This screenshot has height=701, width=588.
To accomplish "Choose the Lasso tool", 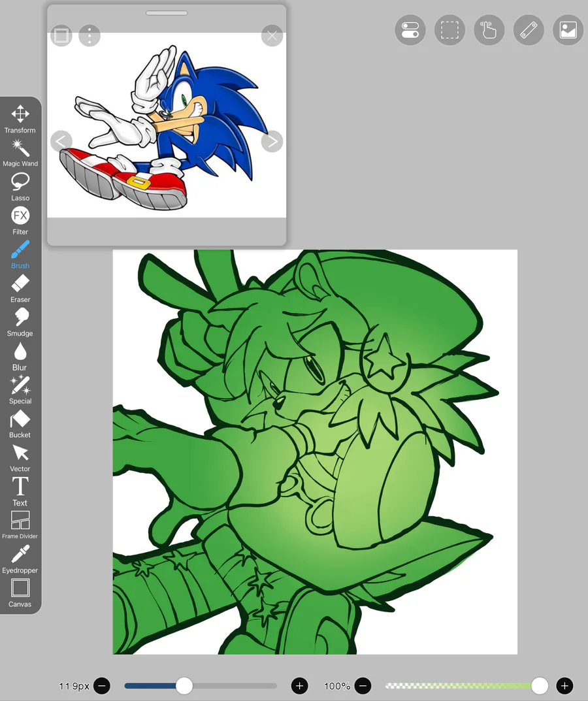I will coord(20,187).
